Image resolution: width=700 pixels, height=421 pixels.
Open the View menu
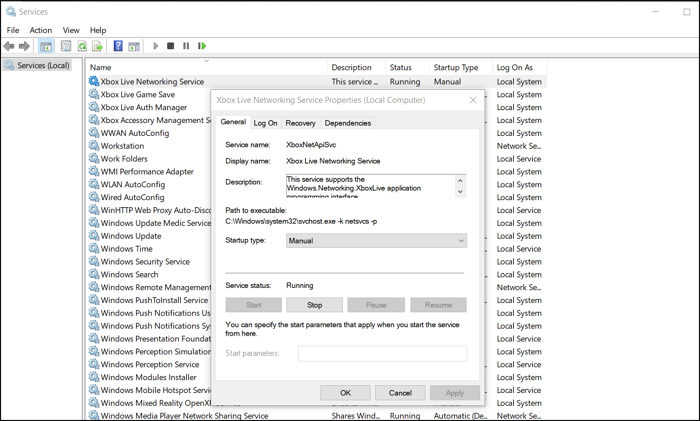71,30
